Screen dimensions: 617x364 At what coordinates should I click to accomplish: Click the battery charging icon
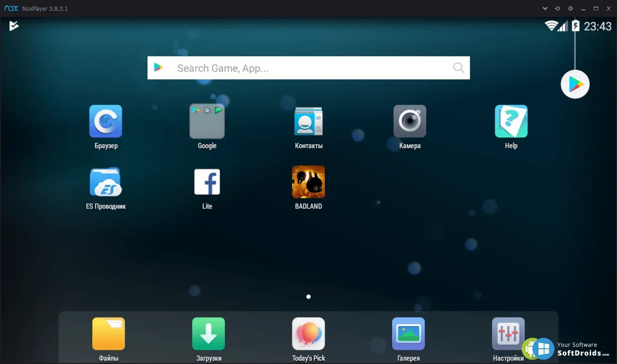[576, 26]
